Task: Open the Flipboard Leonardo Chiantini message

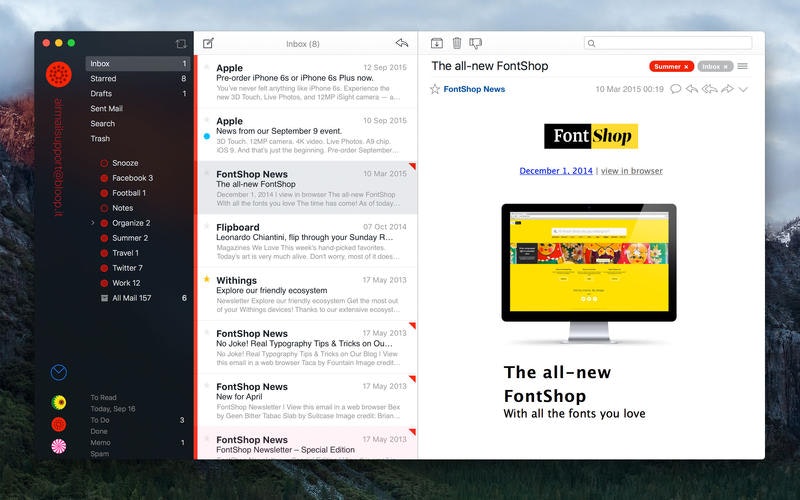Action: tap(306, 241)
